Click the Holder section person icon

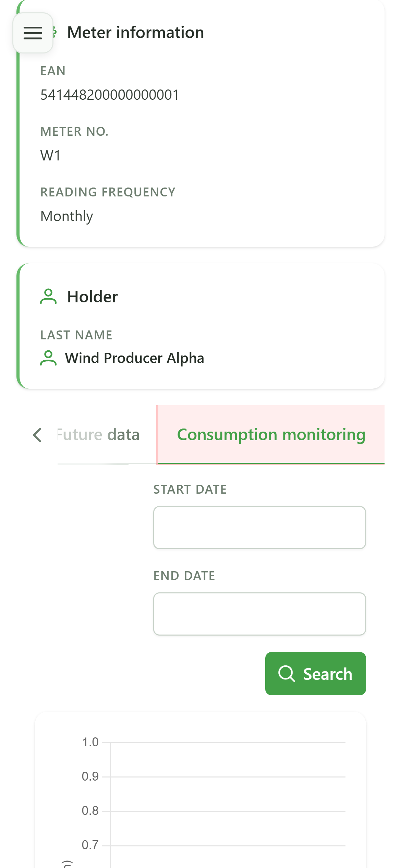tap(48, 297)
